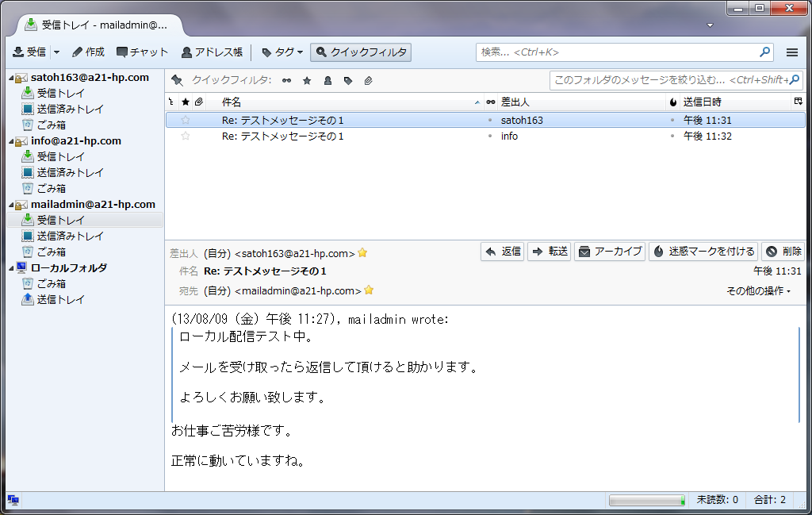Toggle the クイックフィルタ toolbar button
This screenshot has height=515, width=812.
361,52
